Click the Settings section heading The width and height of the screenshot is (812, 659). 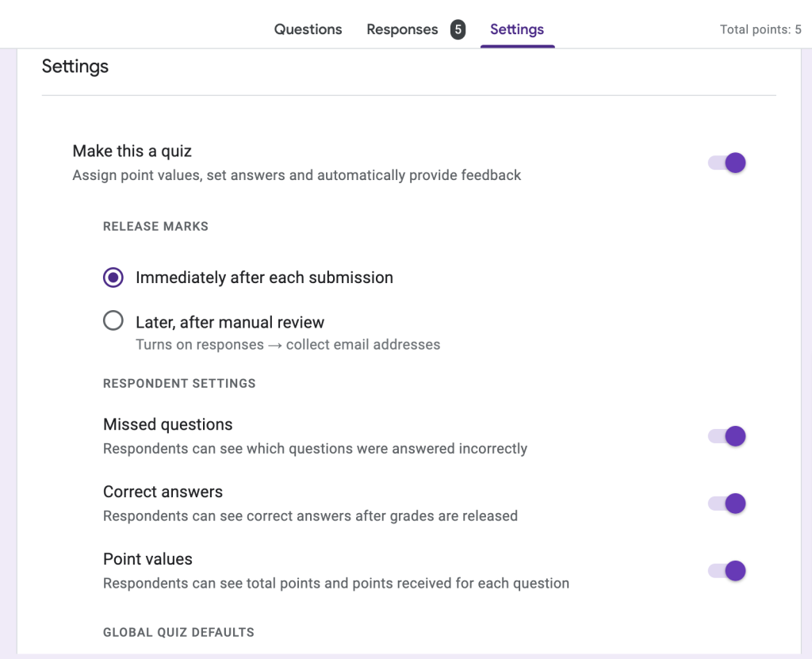pos(75,67)
